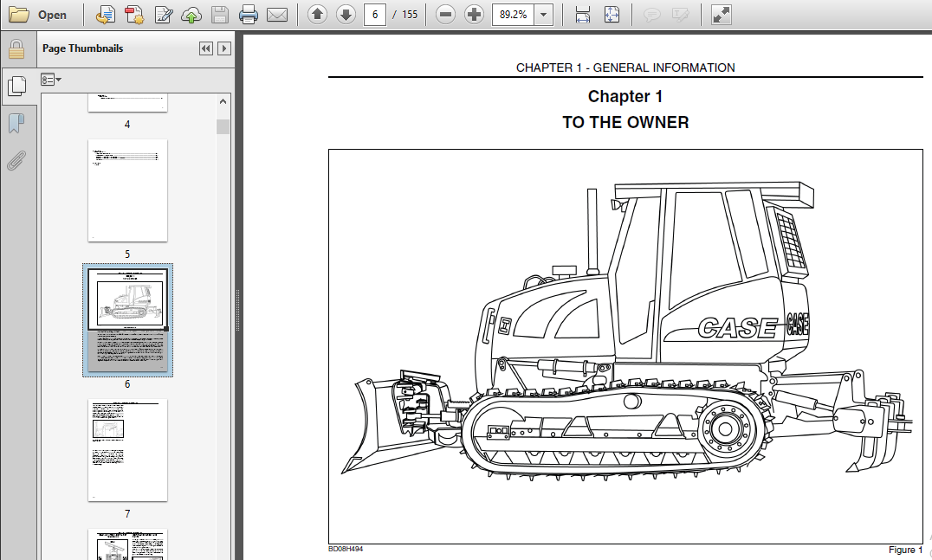Open the zoom level dropdown arrow
The image size is (932, 560).
click(x=543, y=15)
